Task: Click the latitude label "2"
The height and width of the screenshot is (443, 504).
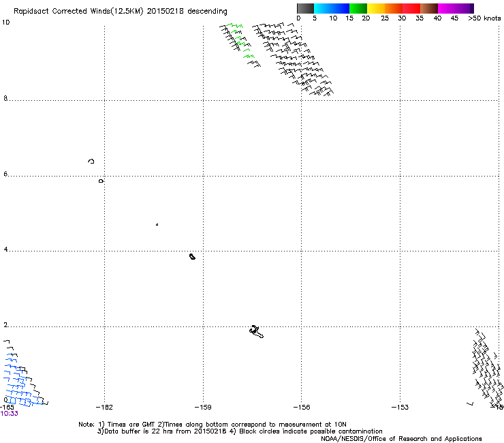Action: point(5,325)
